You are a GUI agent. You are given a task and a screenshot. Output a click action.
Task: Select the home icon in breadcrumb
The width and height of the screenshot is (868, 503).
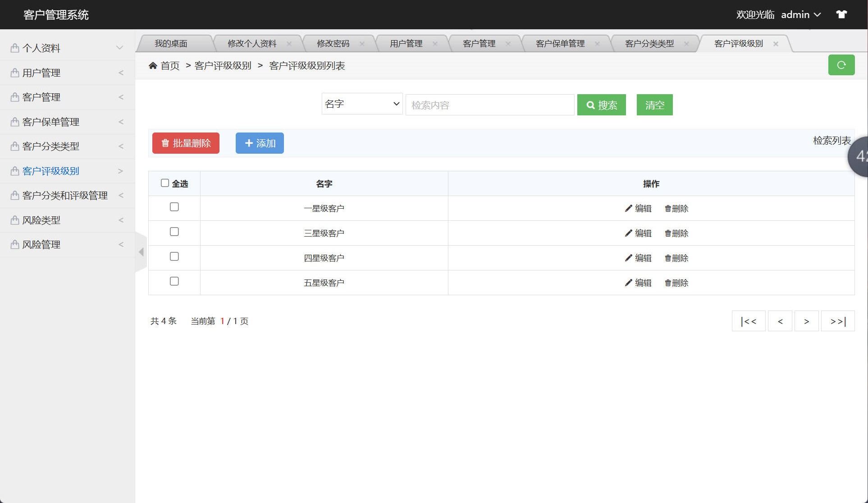tap(153, 65)
